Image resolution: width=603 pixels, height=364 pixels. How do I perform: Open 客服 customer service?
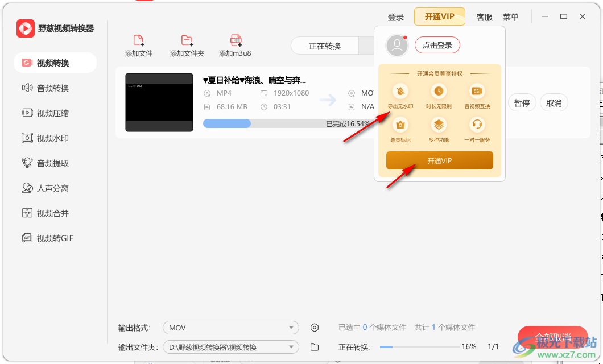tap(485, 17)
